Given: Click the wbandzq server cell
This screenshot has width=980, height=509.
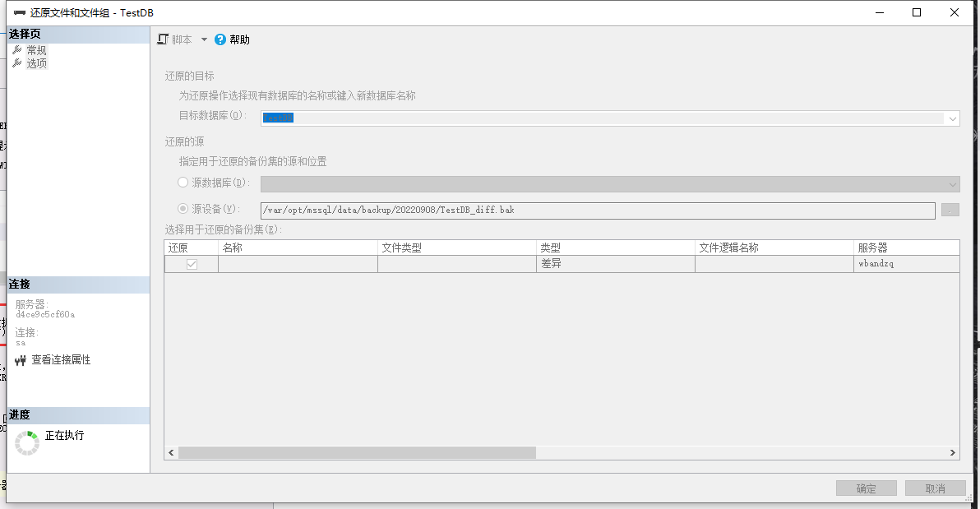Looking at the screenshot, I should point(907,264).
